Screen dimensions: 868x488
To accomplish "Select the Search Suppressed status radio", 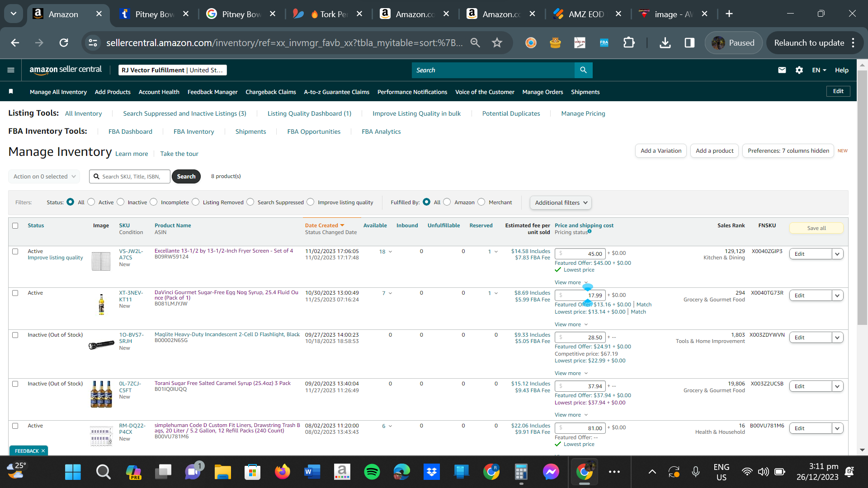I will point(250,202).
